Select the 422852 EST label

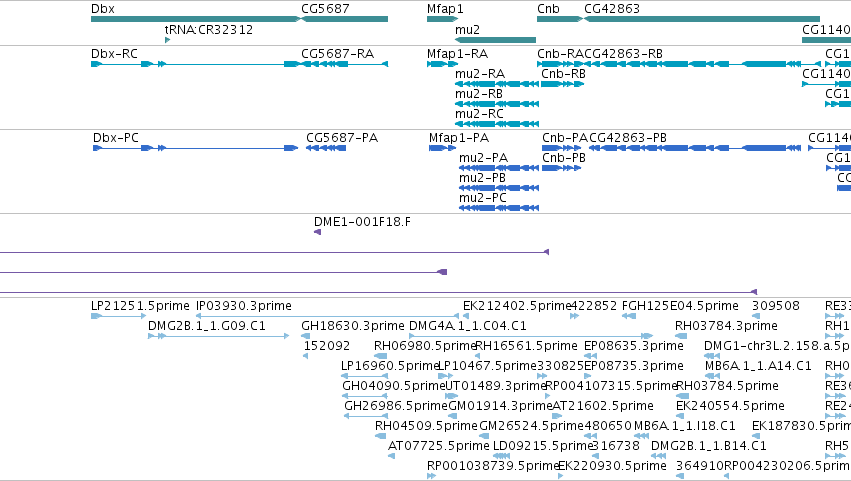[594, 306]
